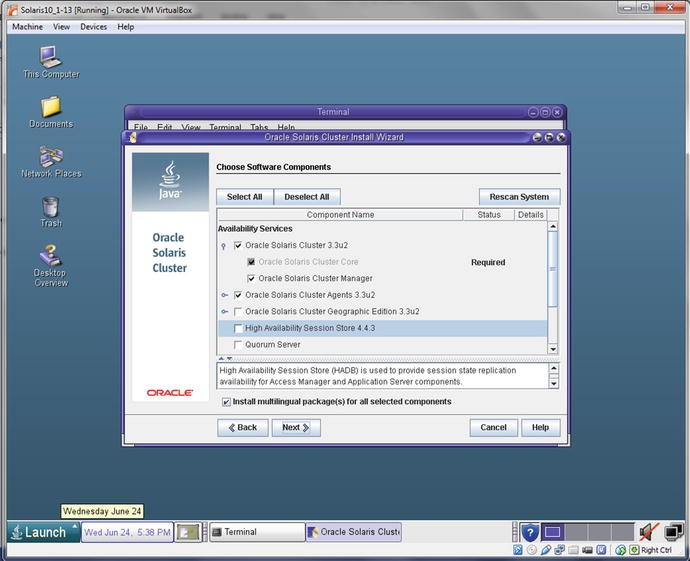Switch to Terminal taskbar entry
Screen dimensions: 690x561
pyautogui.click(x=257, y=532)
